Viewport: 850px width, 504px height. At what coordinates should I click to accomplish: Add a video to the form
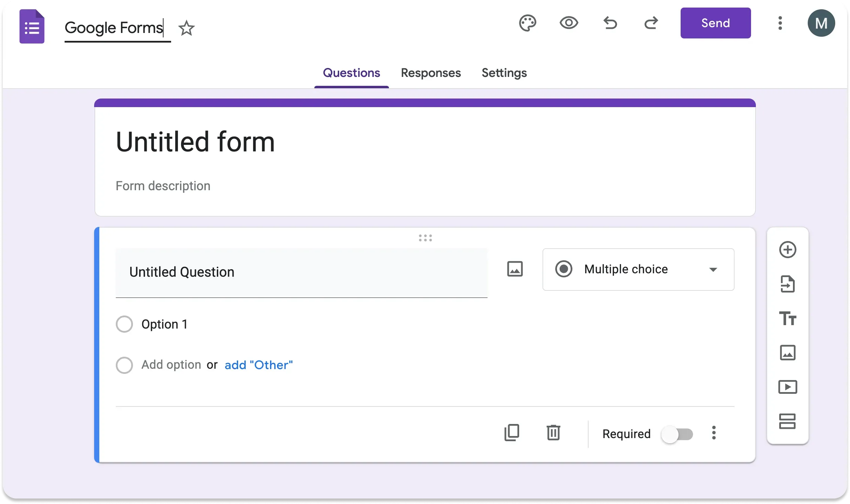[x=788, y=387]
